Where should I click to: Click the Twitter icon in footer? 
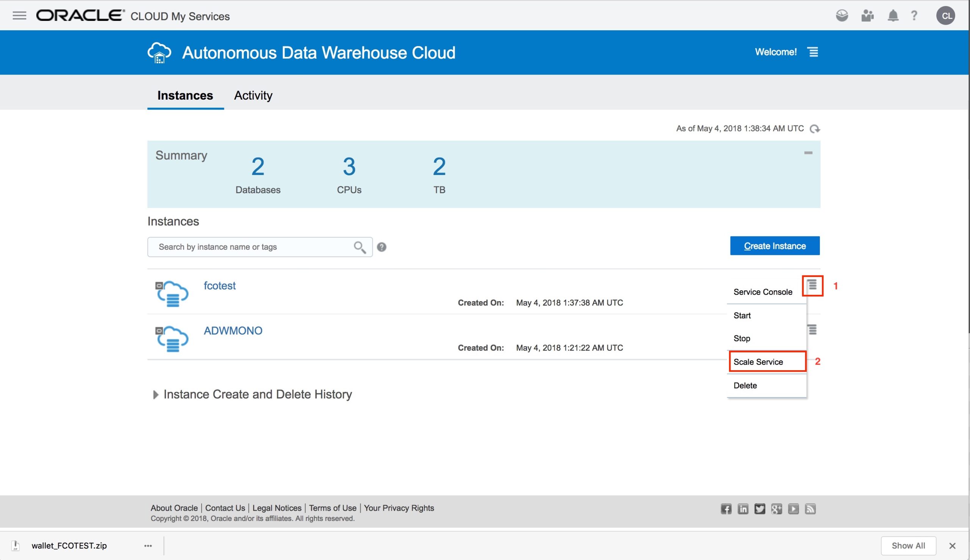tap(760, 509)
